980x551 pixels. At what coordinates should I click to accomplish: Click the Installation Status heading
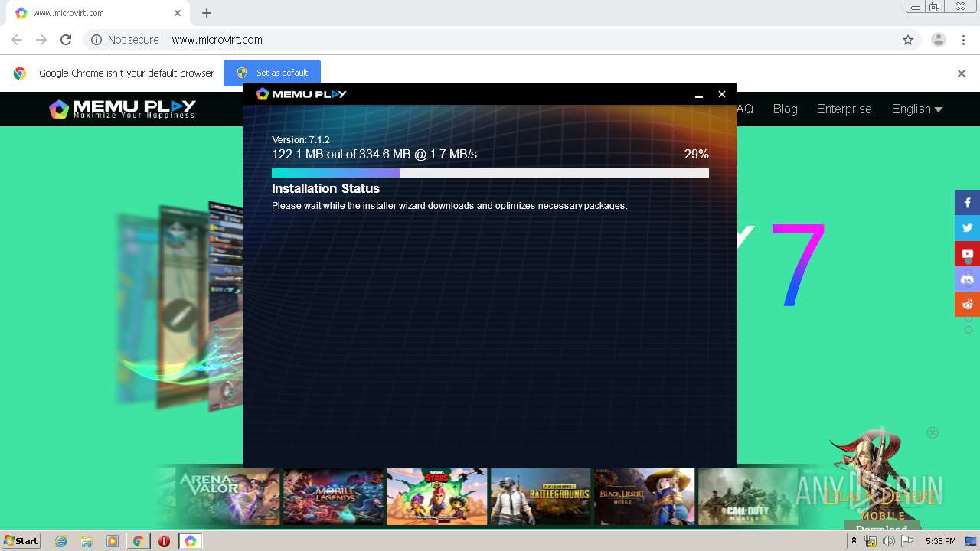325,188
